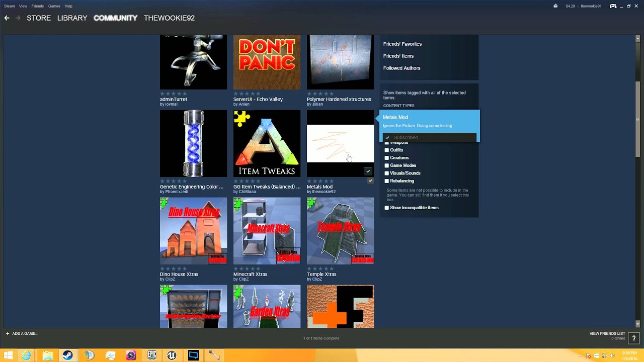The height and width of the screenshot is (362, 644).
Task: Enable the Rebalancing filter checkbox
Action: click(386, 181)
